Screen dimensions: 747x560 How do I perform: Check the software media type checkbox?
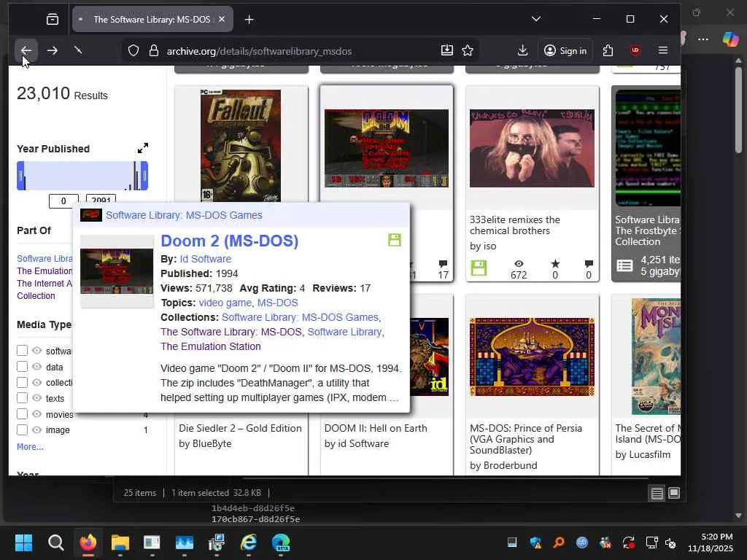22,351
